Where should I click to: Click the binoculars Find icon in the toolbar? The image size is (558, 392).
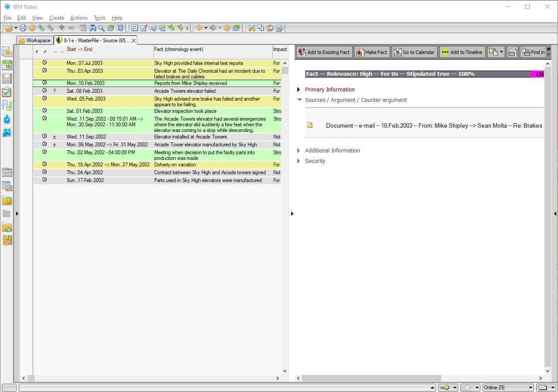[x=92, y=28]
